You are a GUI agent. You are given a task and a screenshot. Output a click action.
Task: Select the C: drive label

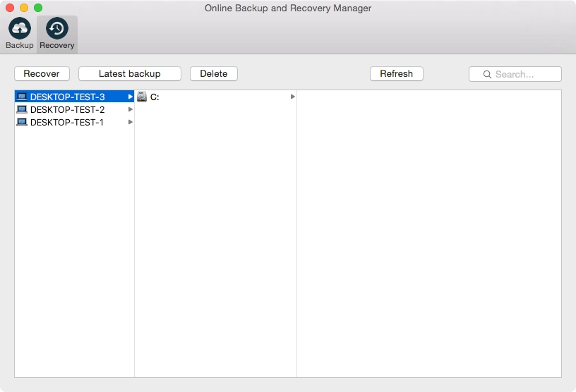point(155,97)
